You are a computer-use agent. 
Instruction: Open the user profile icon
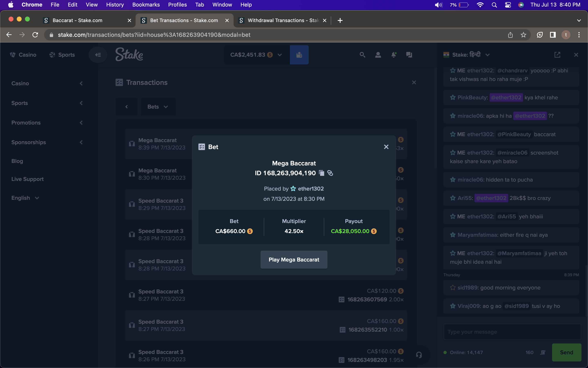378,55
